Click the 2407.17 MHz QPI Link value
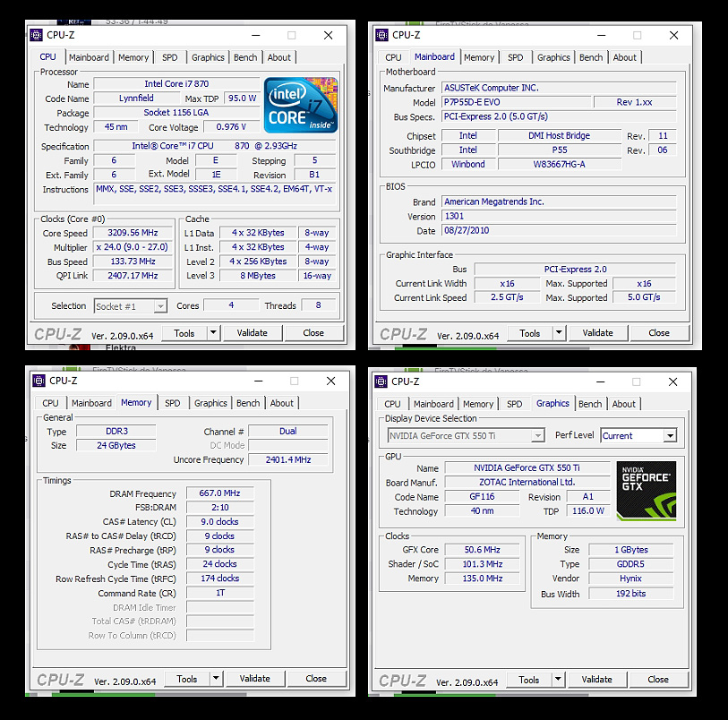The height and width of the screenshot is (720, 728). [x=133, y=276]
